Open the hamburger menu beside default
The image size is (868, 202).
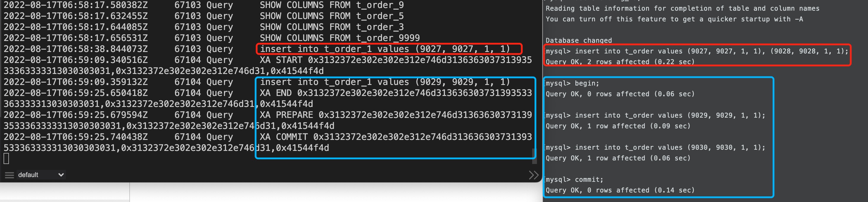click(9, 175)
